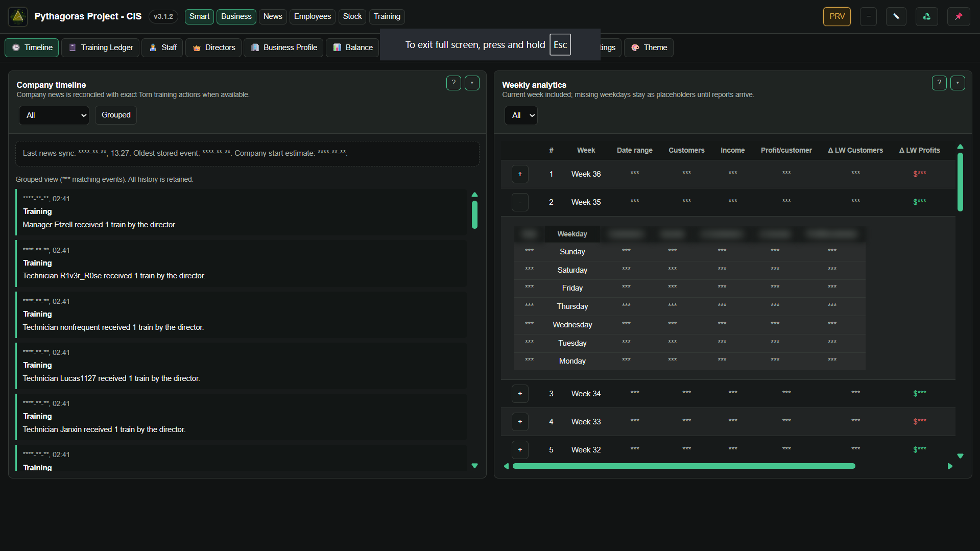Switch to the Training Ledger tab
The height and width of the screenshot is (551, 980).
(x=100, y=47)
